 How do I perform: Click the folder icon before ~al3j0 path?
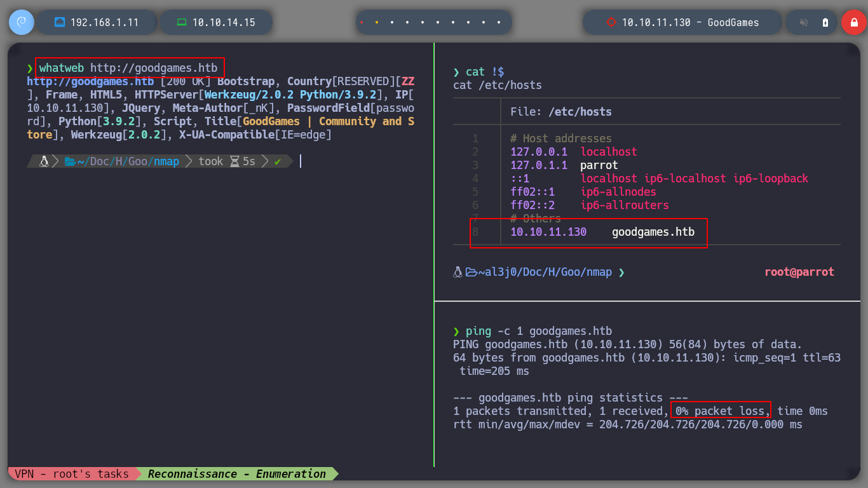(x=471, y=272)
